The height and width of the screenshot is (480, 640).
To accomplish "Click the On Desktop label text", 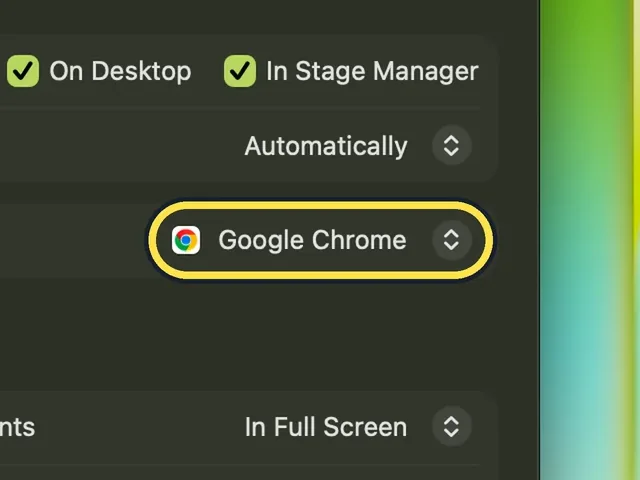I will click(x=120, y=71).
